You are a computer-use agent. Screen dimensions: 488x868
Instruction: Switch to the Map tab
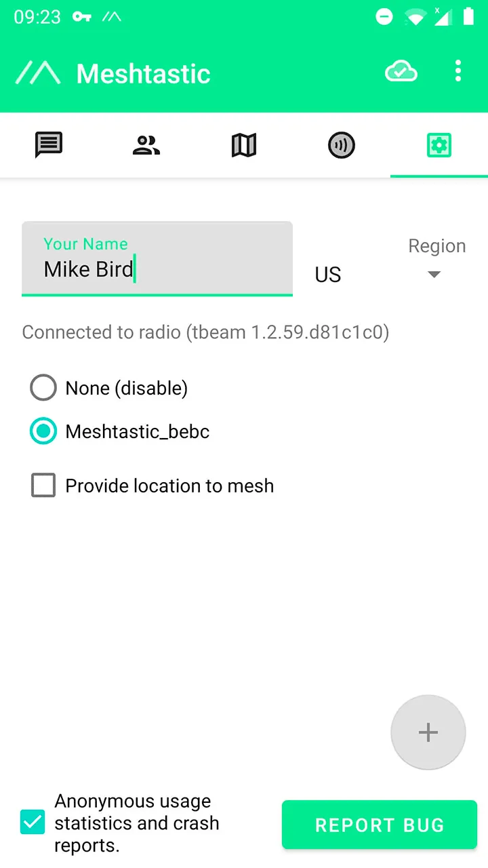point(244,145)
